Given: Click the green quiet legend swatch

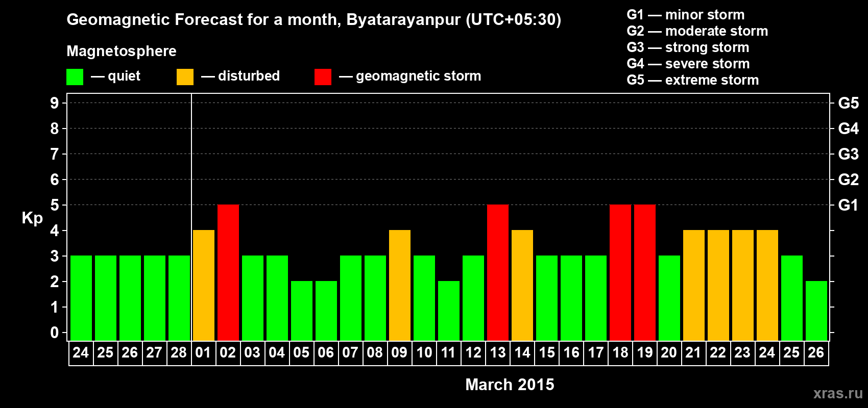Looking at the screenshot, I should tap(75, 77).
